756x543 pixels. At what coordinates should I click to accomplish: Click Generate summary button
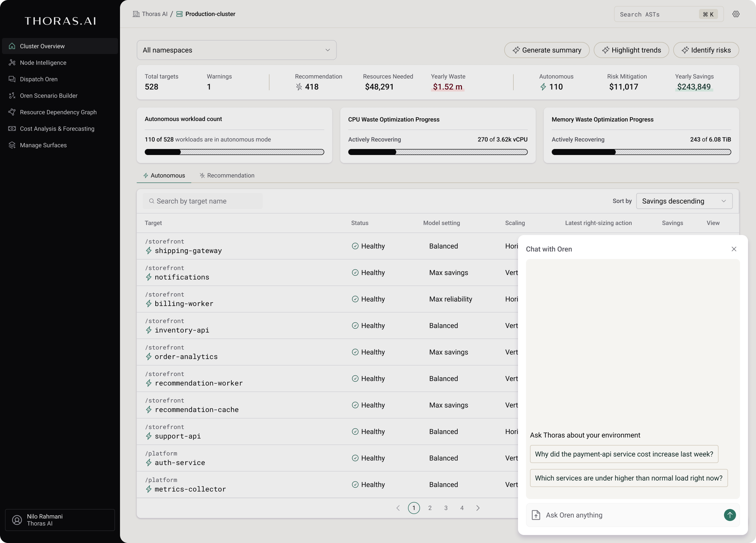(547, 50)
